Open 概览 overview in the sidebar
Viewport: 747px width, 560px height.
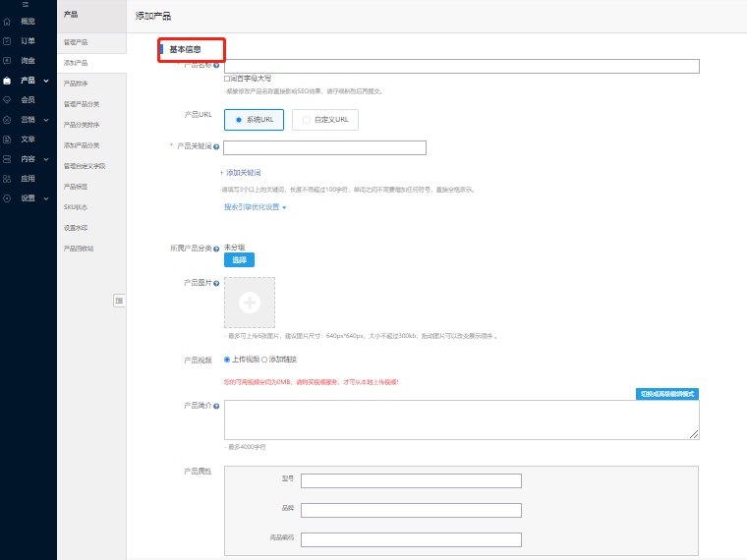[27, 21]
